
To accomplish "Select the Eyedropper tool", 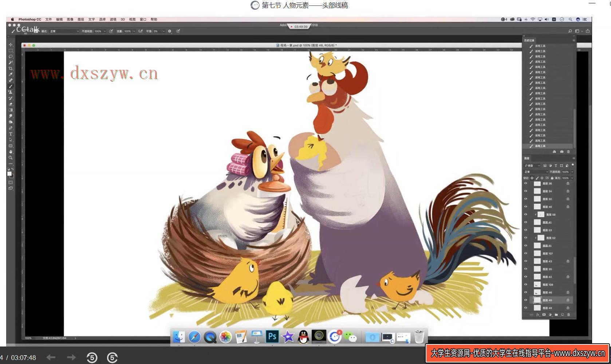I will (x=11, y=74).
